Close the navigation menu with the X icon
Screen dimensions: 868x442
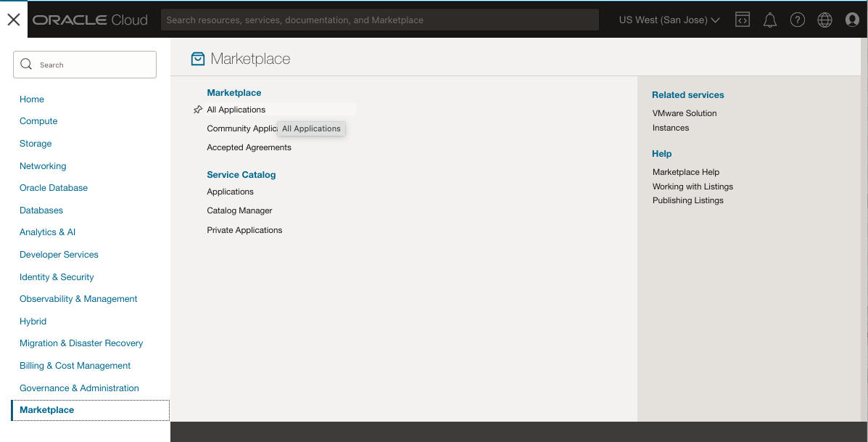(13, 20)
